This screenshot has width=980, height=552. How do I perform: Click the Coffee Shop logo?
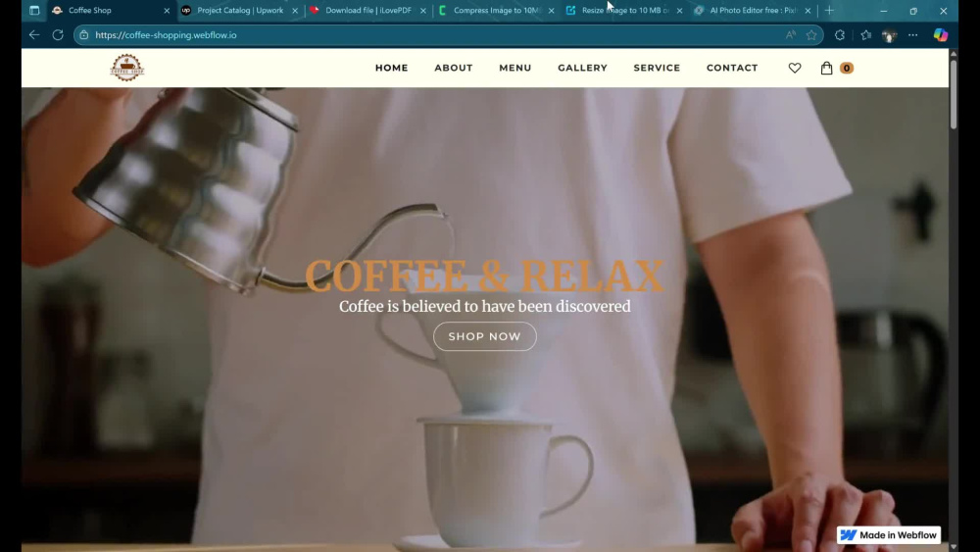point(127,68)
